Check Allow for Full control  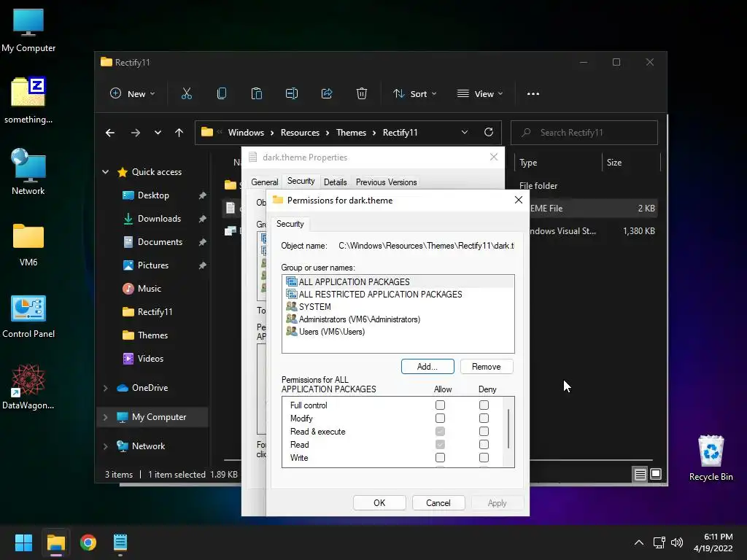pyautogui.click(x=440, y=405)
